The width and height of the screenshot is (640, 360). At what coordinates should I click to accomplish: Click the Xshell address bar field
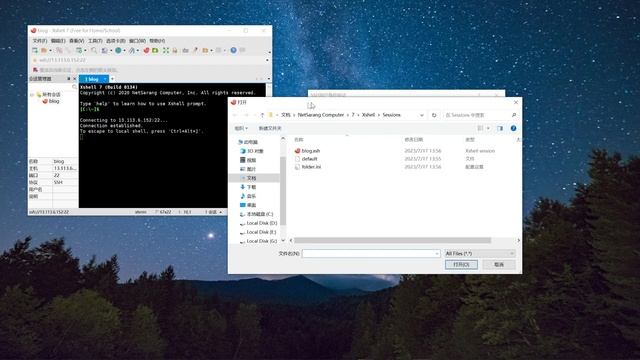147,60
